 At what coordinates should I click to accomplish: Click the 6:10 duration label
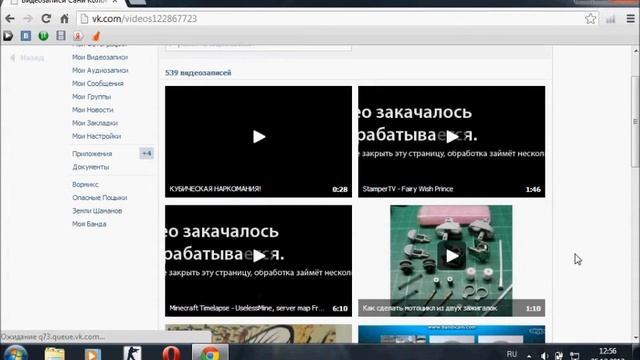(340, 309)
